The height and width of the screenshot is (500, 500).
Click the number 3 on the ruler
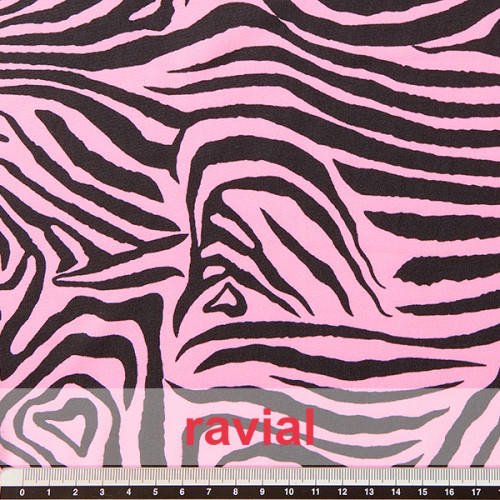pos(102,492)
